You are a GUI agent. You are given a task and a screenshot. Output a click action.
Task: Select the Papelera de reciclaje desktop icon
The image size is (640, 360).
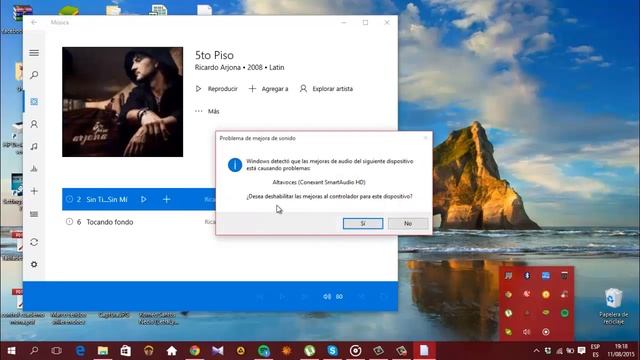coord(613,306)
